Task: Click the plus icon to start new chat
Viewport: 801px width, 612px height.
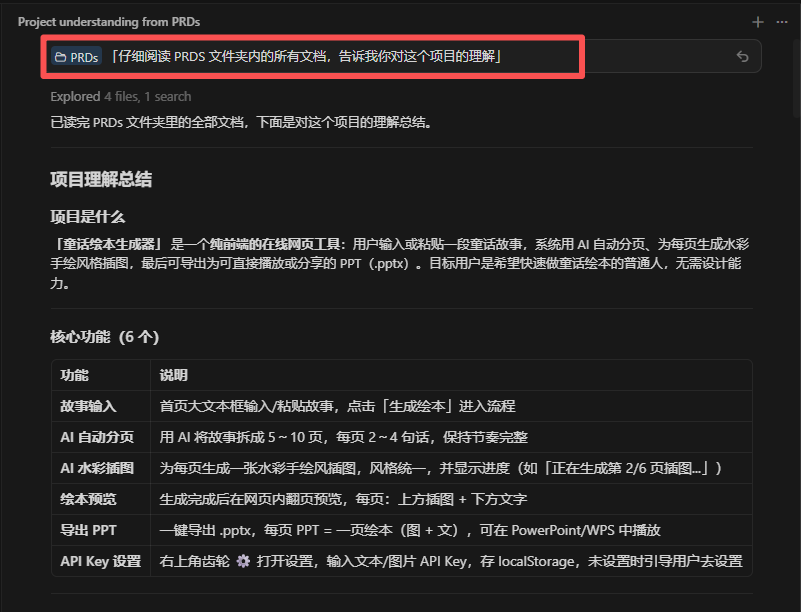Action: 758,21
